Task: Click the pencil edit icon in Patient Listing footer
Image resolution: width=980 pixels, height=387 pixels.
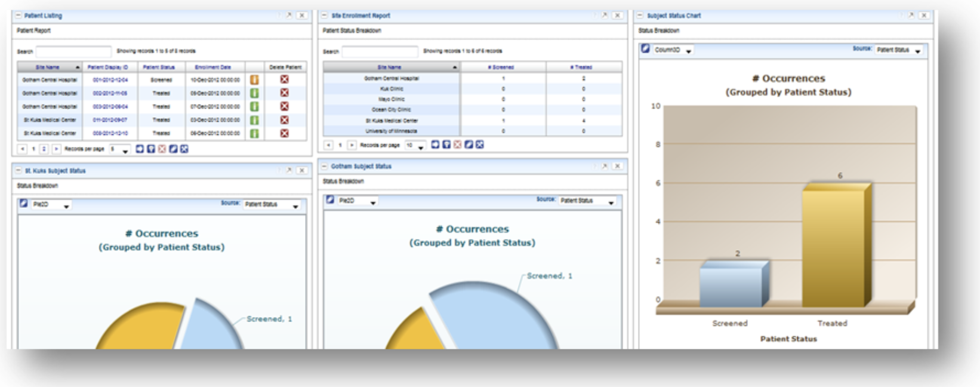Action: point(173,149)
